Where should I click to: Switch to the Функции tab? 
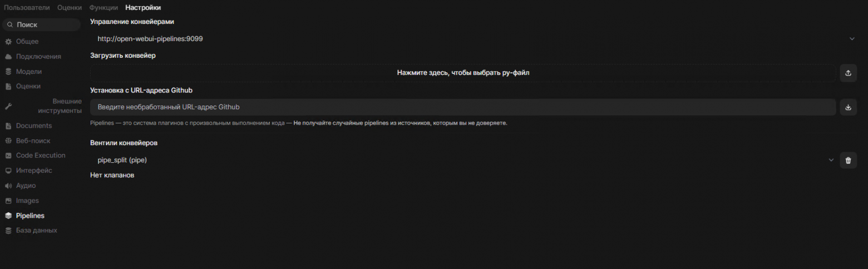pos(103,8)
